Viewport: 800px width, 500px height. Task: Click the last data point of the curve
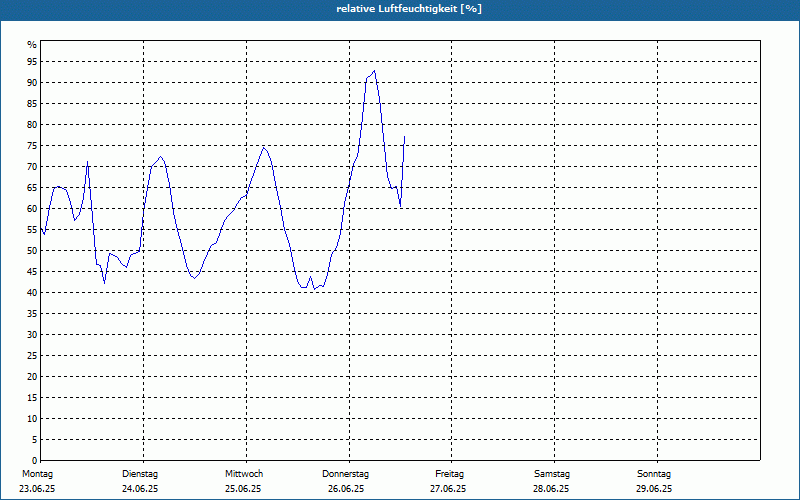(x=405, y=136)
